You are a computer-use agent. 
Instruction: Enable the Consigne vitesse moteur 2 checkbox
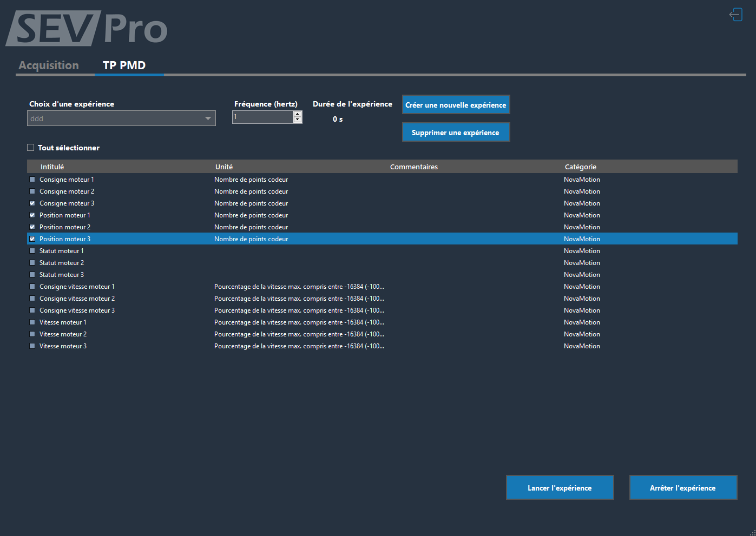tap(32, 299)
